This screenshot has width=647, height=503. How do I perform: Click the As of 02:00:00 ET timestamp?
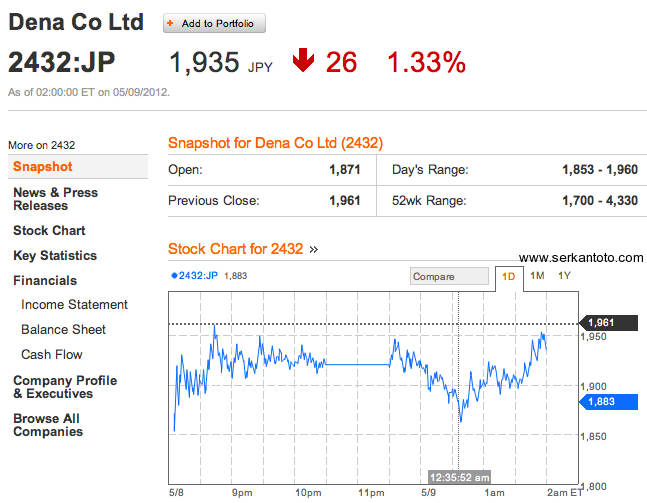[89, 92]
